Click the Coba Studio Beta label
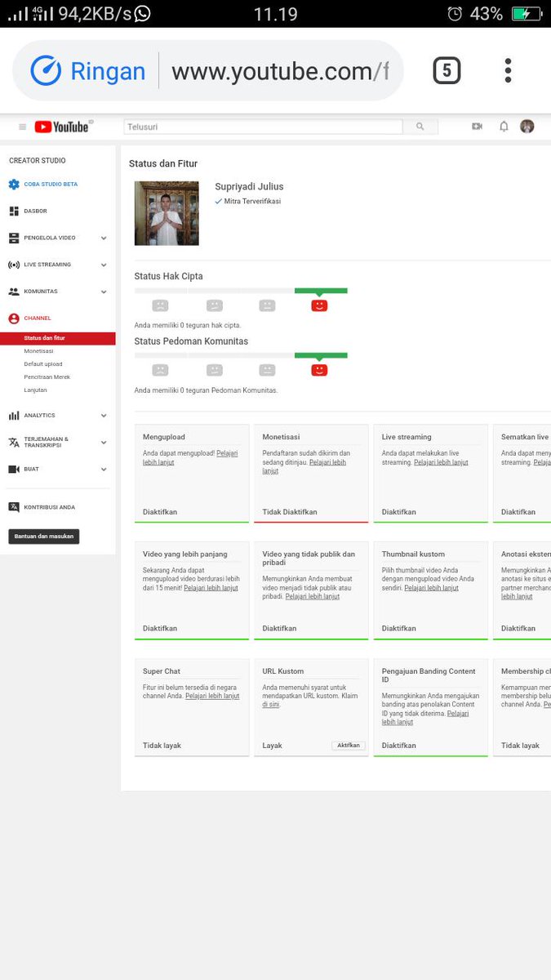Image resolution: width=551 pixels, height=980 pixels. (51, 185)
